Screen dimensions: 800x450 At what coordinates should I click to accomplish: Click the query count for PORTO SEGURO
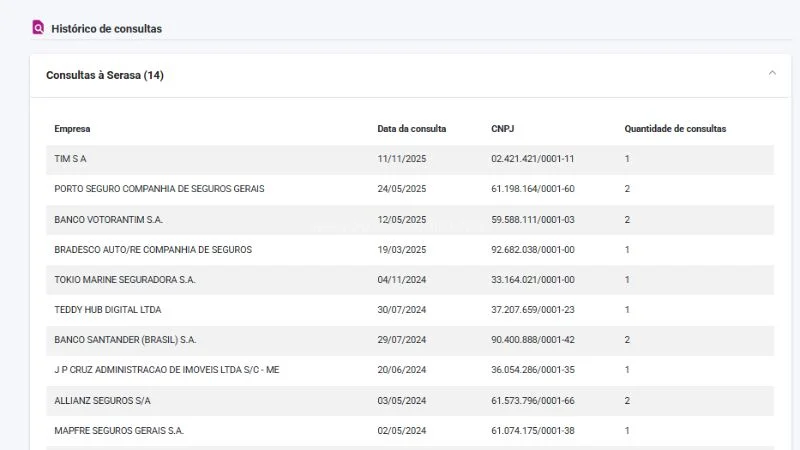point(627,189)
